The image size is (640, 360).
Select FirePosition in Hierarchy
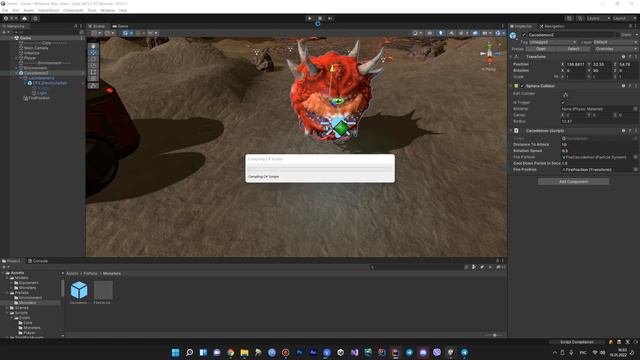pyautogui.click(x=39, y=98)
